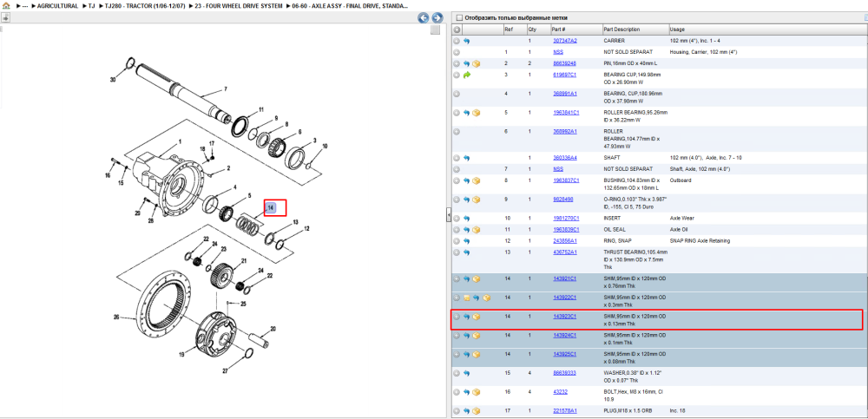This screenshot has height=419, width=868.
Task: Select callout 30 label on the diagram
Action: [112, 80]
